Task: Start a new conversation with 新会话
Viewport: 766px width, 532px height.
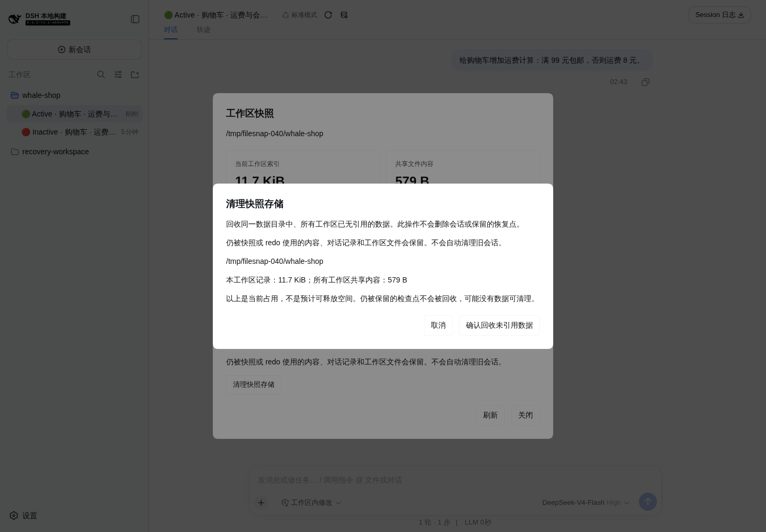Action: pos(74,49)
